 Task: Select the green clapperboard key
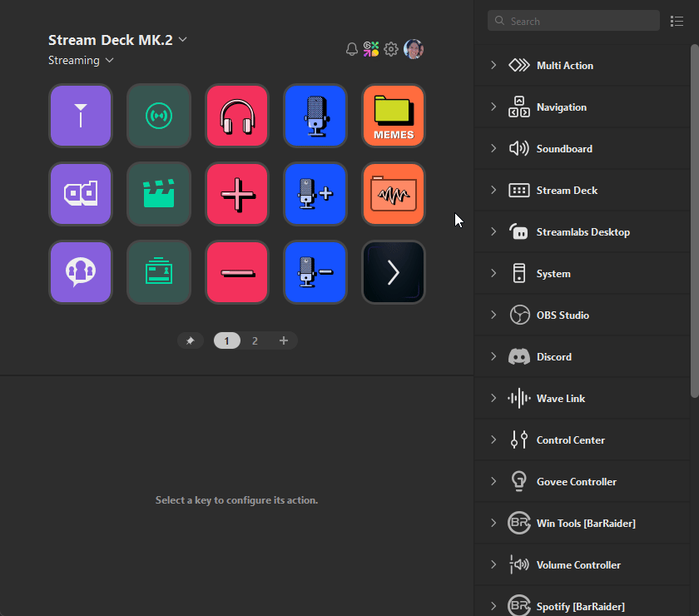click(x=159, y=194)
